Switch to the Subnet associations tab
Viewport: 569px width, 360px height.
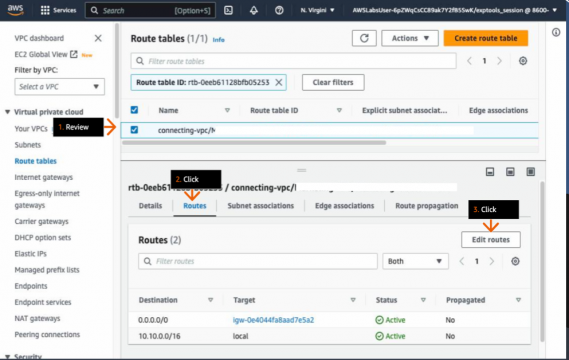[x=261, y=206]
